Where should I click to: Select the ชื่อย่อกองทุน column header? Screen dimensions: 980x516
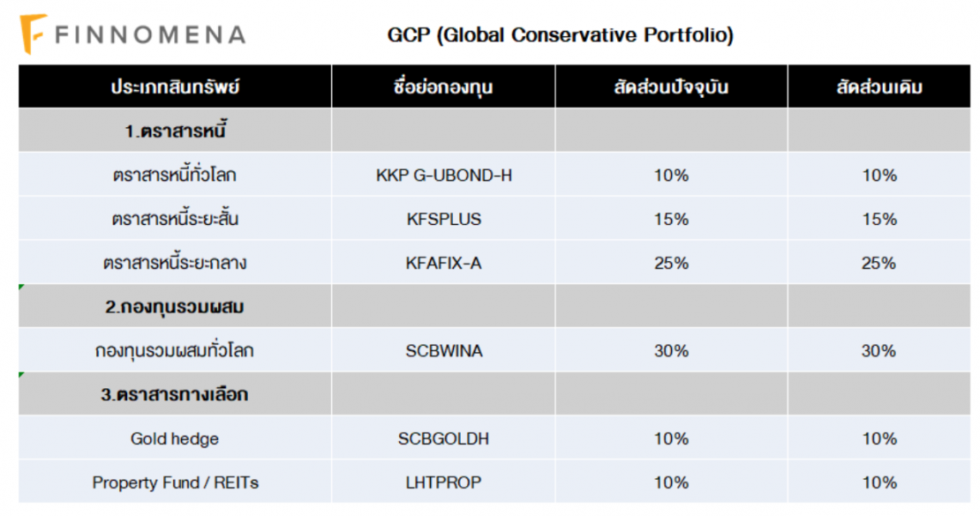(443, 87)
